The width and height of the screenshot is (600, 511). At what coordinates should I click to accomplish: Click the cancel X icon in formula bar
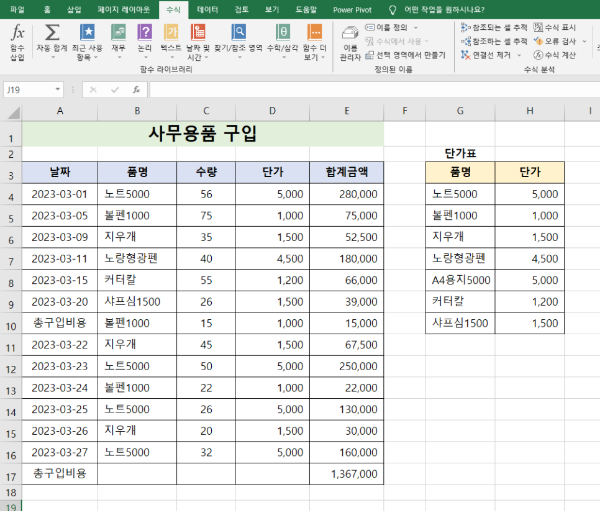click(93, 90)
